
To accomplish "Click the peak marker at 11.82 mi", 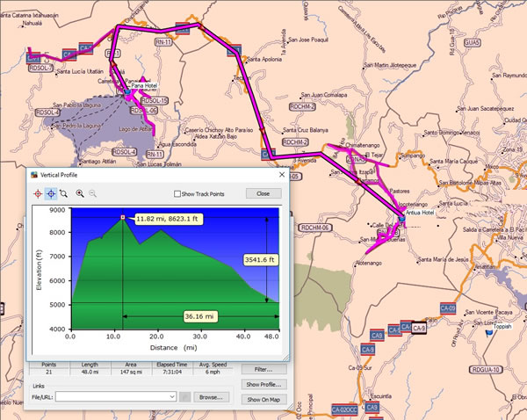I will click(x=123, y=218).
